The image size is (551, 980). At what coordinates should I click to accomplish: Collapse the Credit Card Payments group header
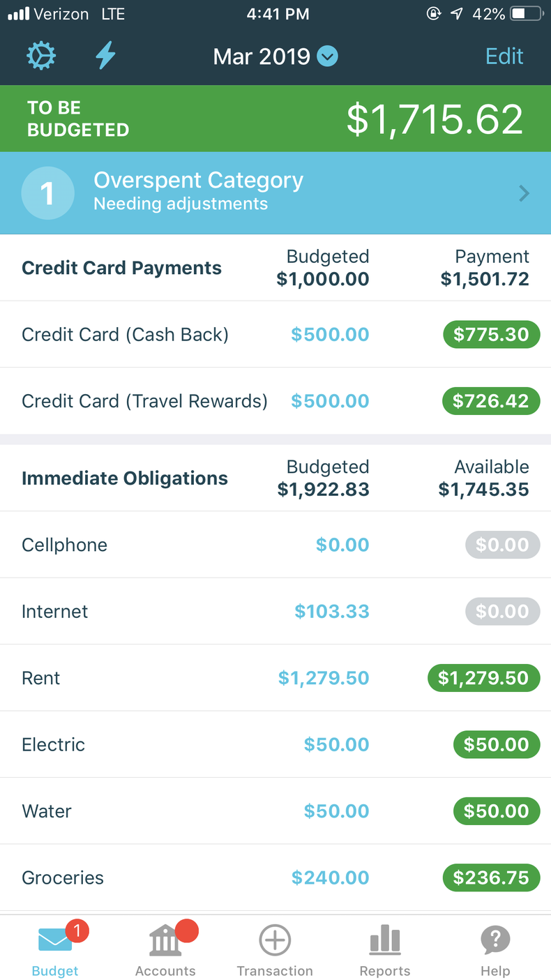pos(122,268)
